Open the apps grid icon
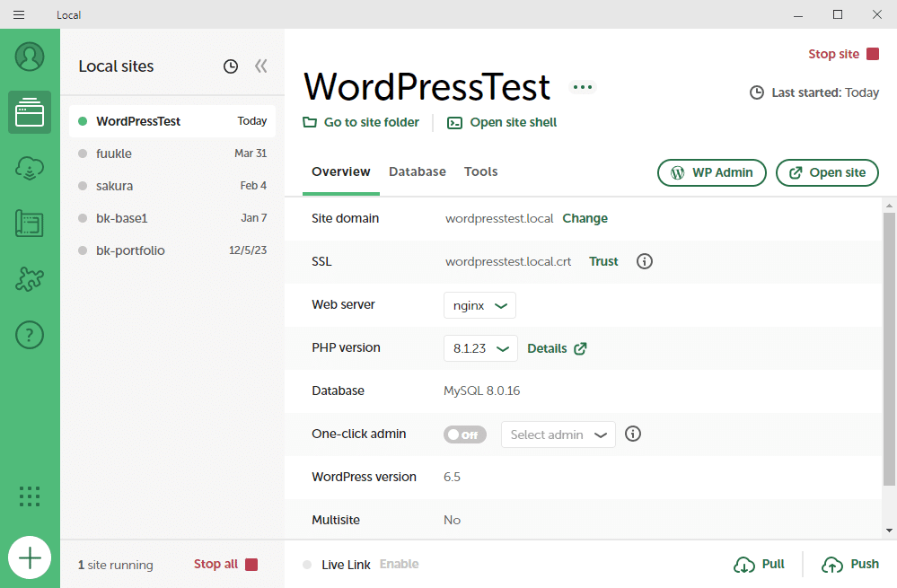Image resolution: width=897 pixels, height=588 pixels. pyautogui.click(x=30, y=496)
